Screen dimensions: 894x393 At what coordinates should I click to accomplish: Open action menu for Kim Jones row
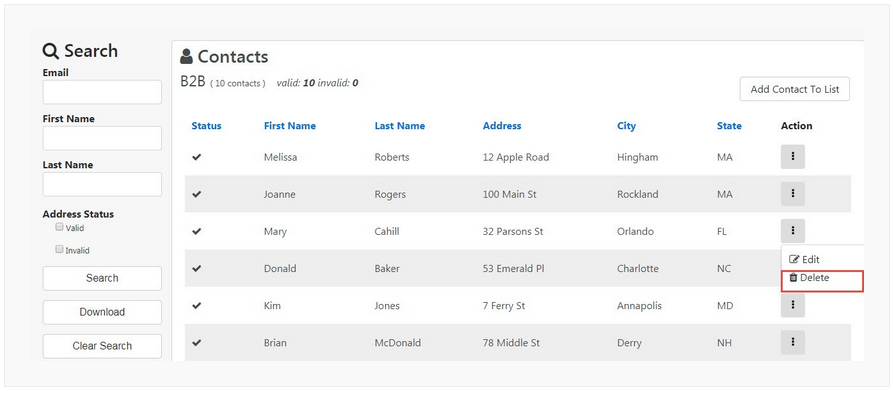tap(793, 305)
